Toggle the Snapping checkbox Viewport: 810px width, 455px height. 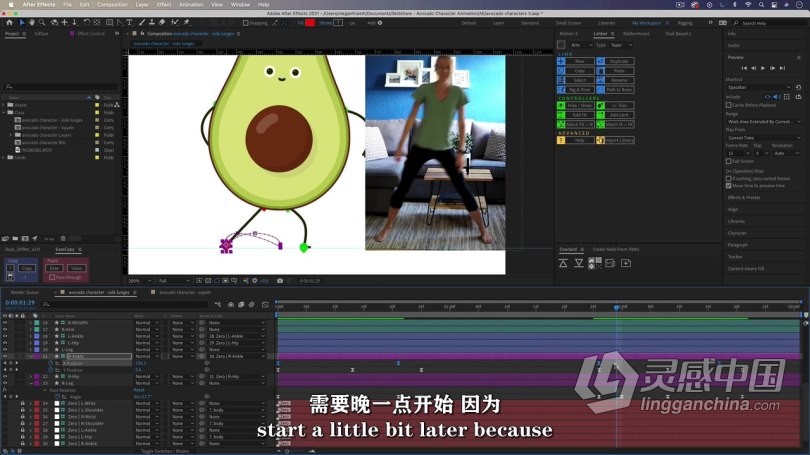(246, 23)
